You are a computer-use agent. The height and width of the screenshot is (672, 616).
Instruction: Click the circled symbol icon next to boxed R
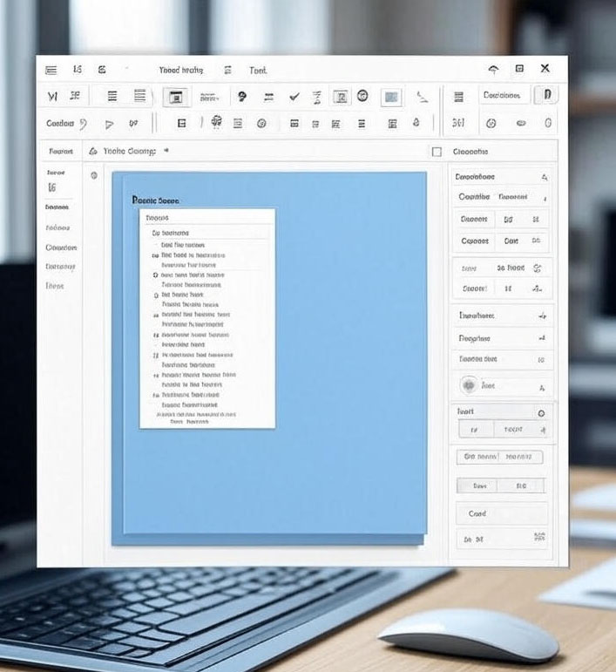tap(362, 96)
